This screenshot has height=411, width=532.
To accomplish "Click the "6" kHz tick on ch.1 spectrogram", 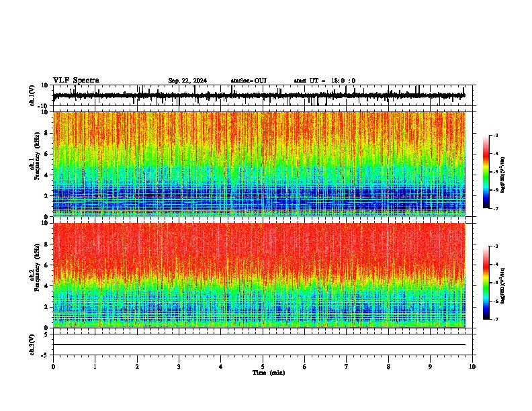I will coord(46,154).
